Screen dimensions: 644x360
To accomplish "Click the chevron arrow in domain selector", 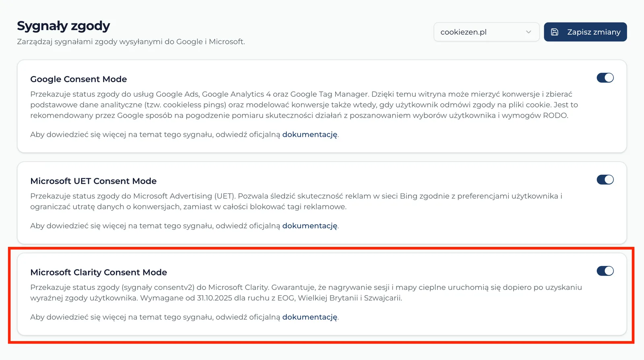I will [528, 32].
